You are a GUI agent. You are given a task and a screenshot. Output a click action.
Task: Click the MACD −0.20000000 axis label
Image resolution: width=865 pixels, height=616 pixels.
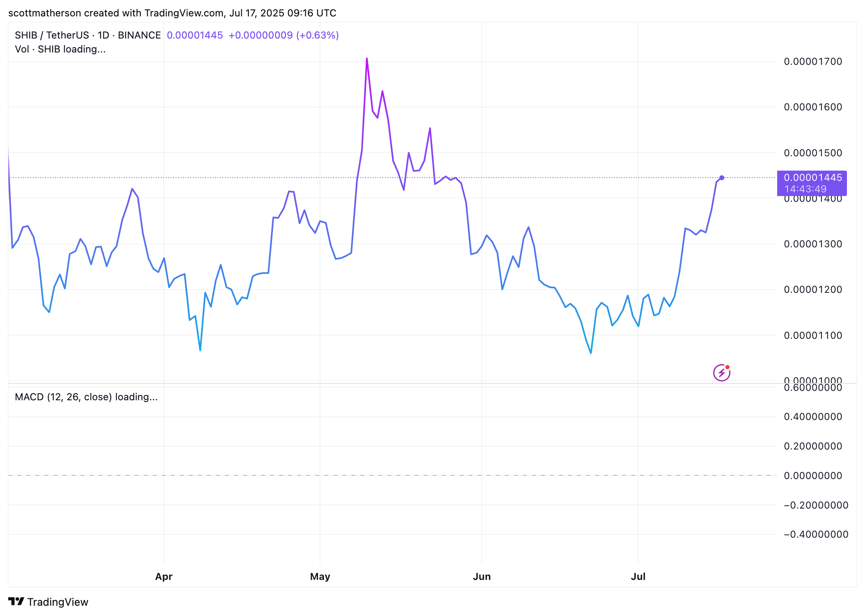[816, 505]
